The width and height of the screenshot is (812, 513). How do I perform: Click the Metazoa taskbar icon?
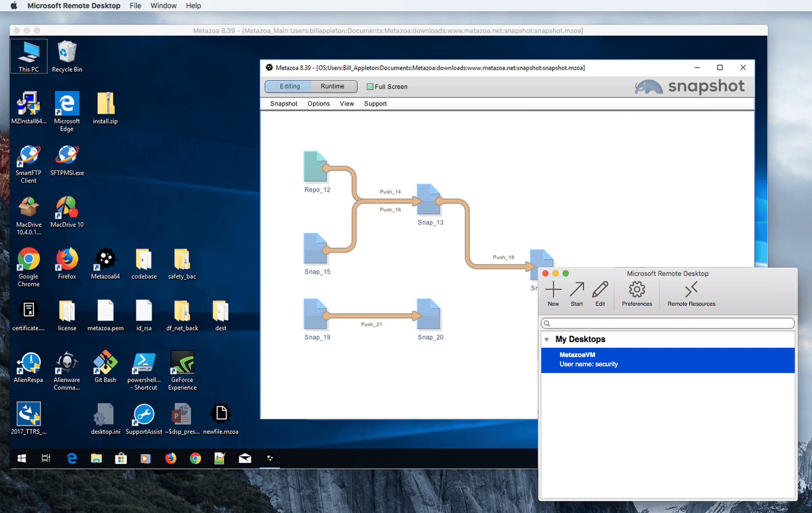(x=270, y=459)
